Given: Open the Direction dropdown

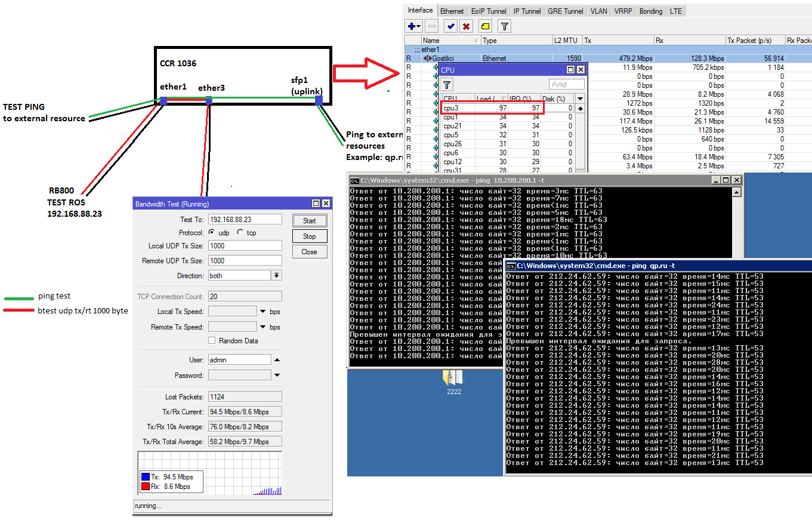Looking at the screenshot, I should click(276, 276).
